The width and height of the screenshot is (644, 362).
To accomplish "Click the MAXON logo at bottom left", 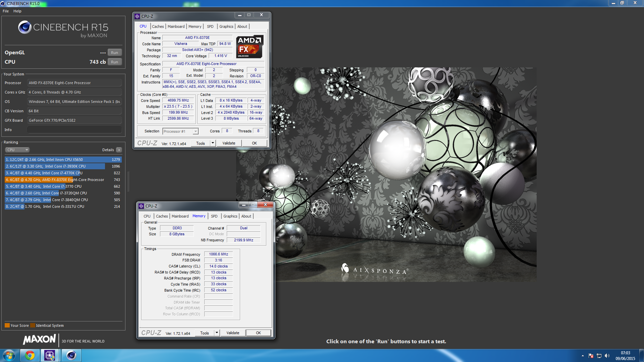I will pos(39,339).
